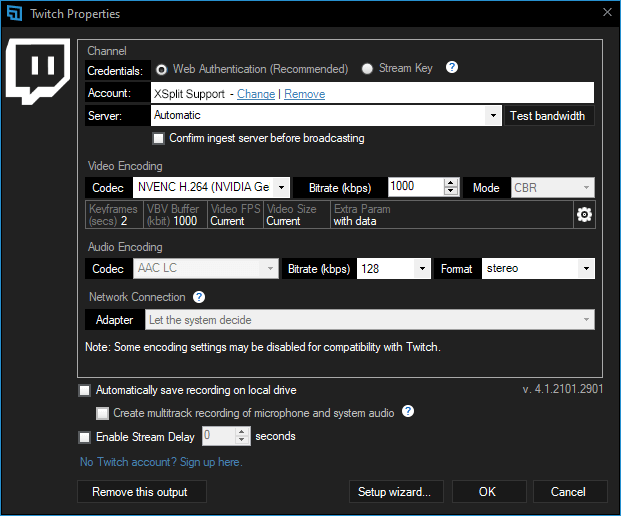Increase video bitrate with up arrow

451,183
